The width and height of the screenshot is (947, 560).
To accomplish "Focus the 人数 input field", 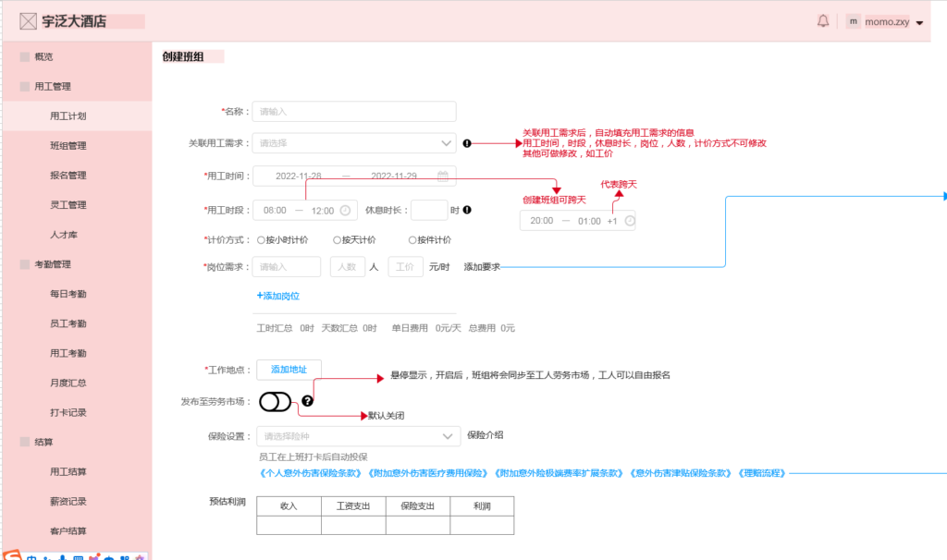I will pyautogui.click(x=348, y=267).
